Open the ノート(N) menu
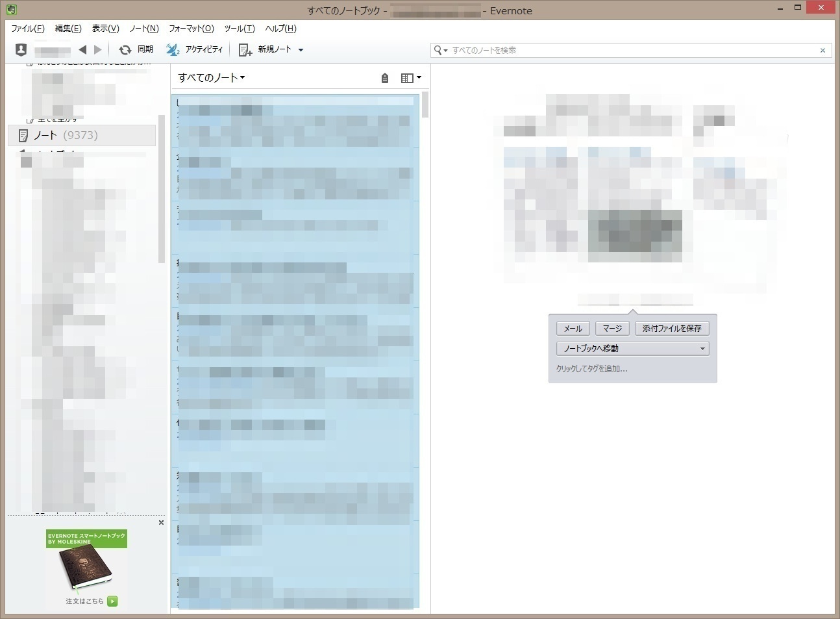This screenshot has width=840, height=619. (144, 29)
